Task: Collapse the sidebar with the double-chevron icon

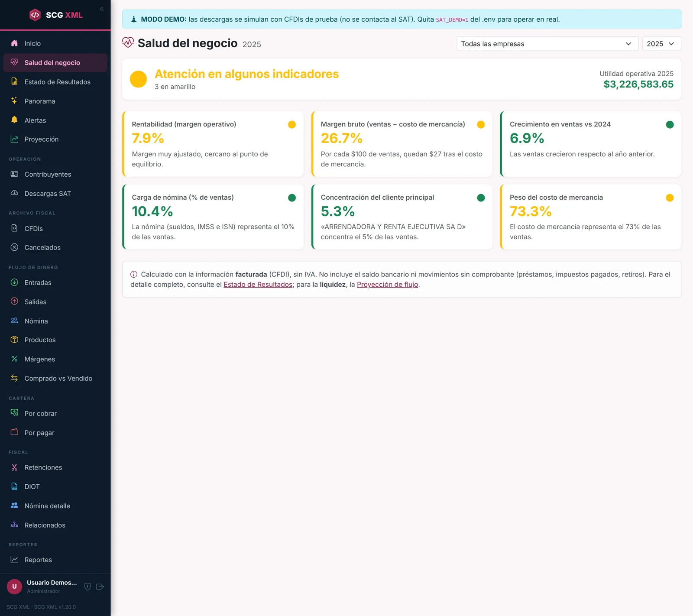Action: [102, 9]
